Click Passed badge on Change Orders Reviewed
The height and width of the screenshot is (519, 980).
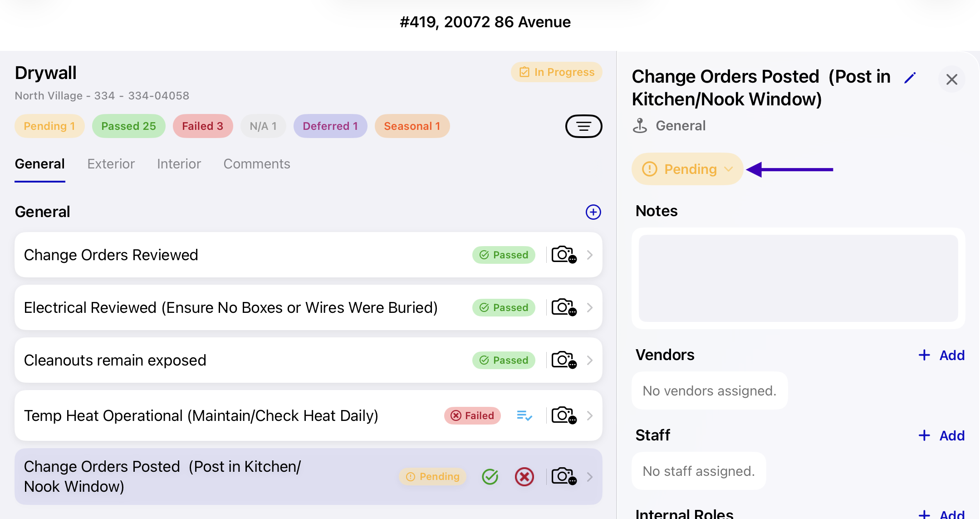click(x=504, y=255)
